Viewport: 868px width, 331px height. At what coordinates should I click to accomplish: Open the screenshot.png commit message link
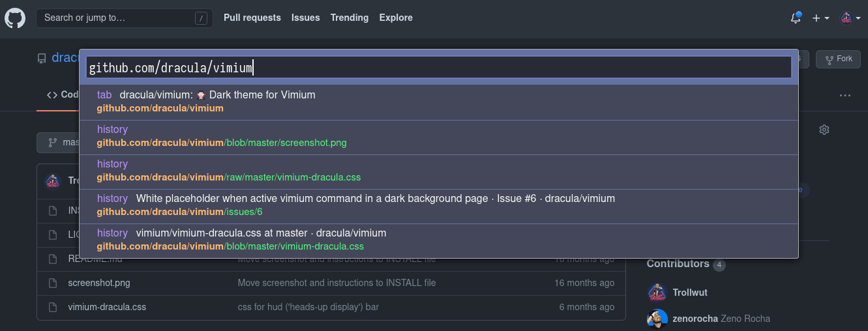(337, 283)
